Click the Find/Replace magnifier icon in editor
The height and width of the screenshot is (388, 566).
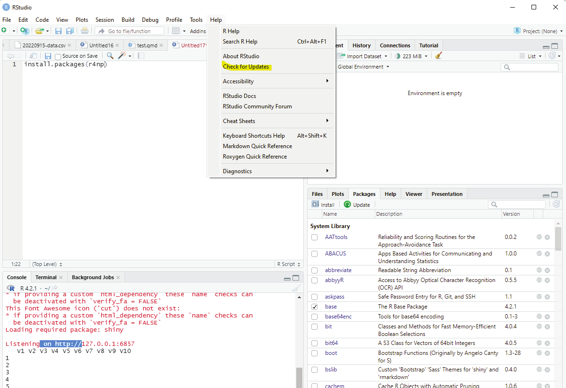[x=110, y=56]
